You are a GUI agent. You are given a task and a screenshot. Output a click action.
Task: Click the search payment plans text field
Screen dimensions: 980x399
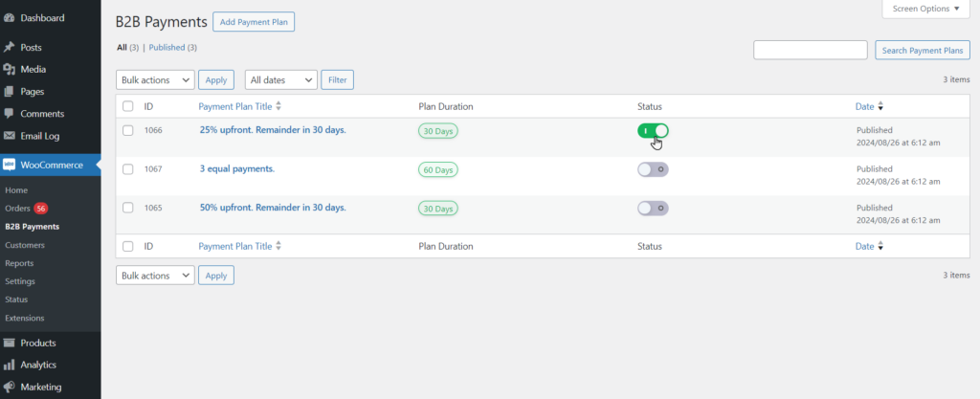point(810,50)
